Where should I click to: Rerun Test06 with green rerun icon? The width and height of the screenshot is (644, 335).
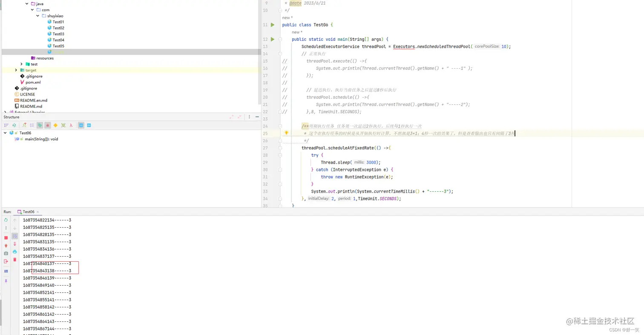click(x=6, y=220)
